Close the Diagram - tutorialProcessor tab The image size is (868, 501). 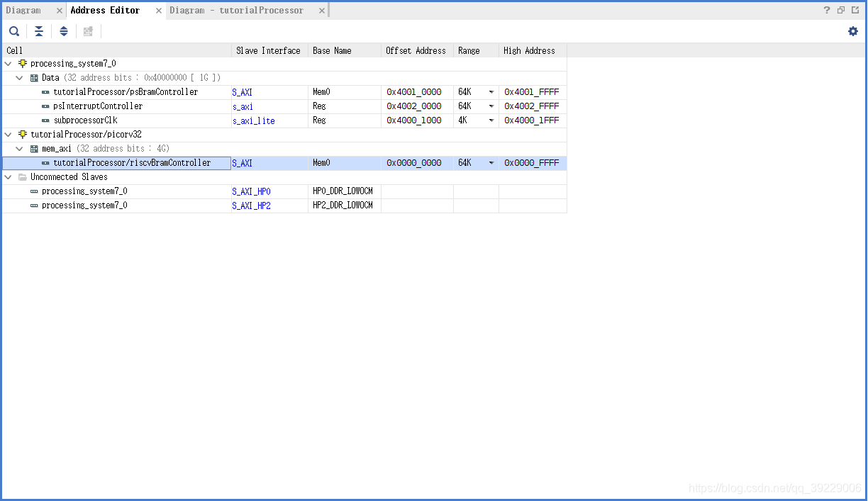(x=322, y=11)
